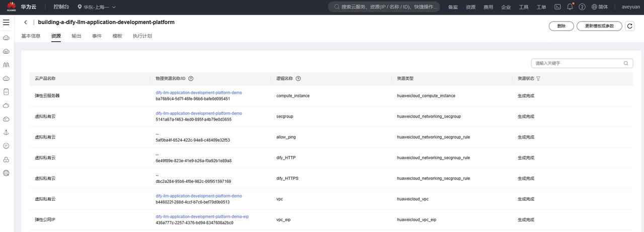Open the dify-llm-application-development-platform-demo-eip link
This screenshot has height=232, width=644.
tap(202, 216)
